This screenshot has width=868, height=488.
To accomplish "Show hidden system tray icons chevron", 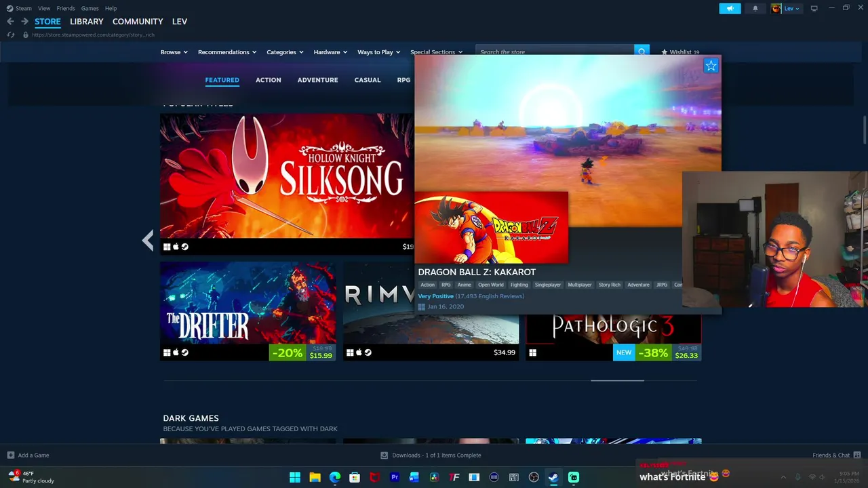I will (x=783, y=477).
